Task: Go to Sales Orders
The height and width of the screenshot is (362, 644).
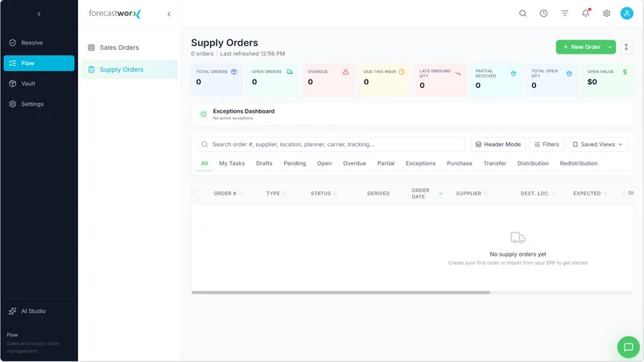Action: pyautogui.click(x=130, y=47)
